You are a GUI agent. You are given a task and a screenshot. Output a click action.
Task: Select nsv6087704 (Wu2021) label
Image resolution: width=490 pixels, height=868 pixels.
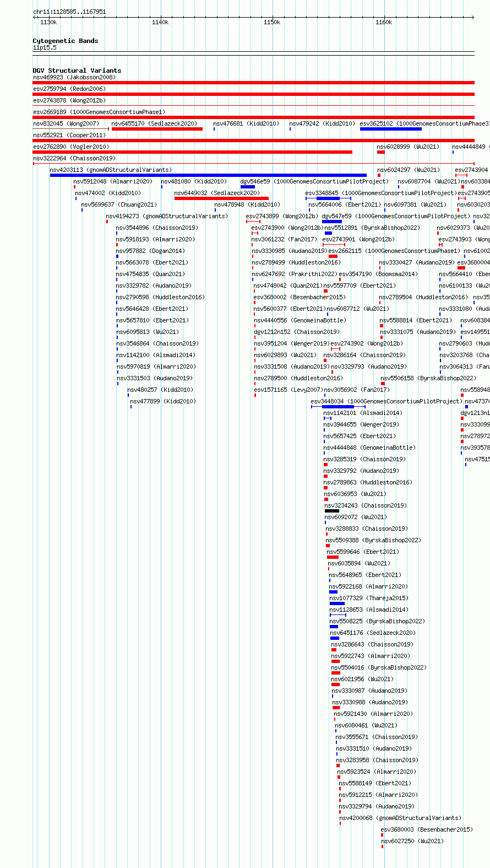(429, 181)
